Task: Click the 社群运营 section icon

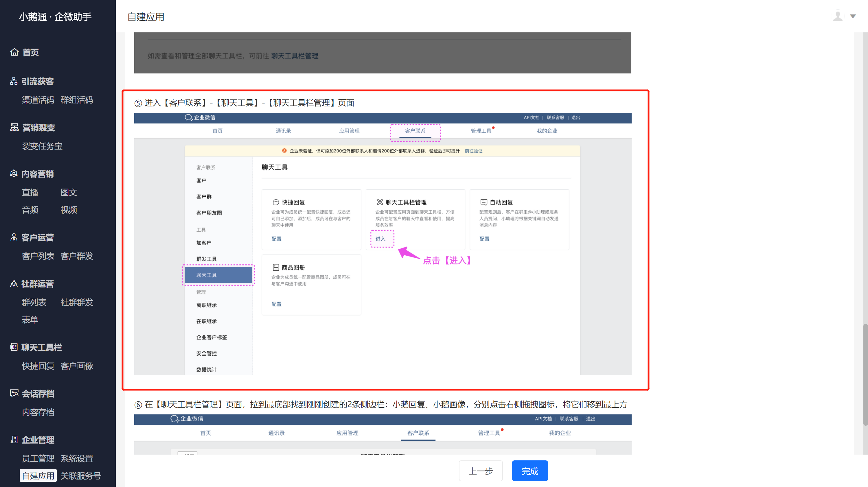Action: (x=14, y=284)
